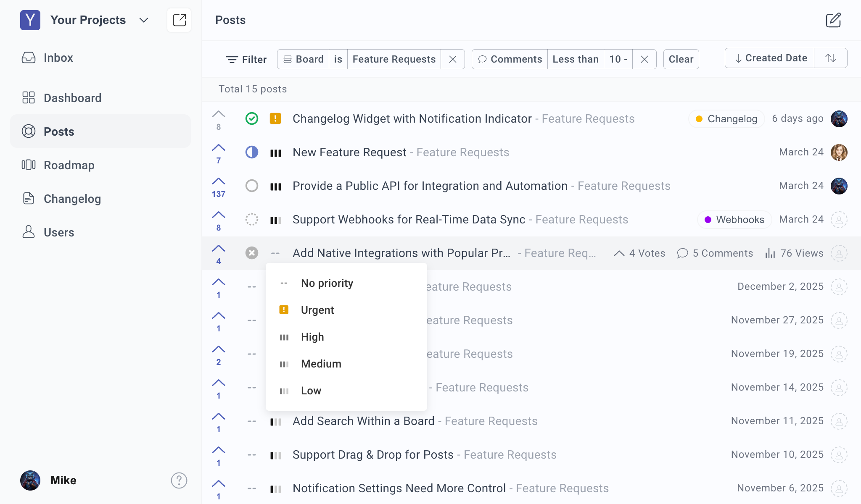Open external link icon beside Your Projects
This screenshot has height=504, width=861.
click(x=179, y=20)
